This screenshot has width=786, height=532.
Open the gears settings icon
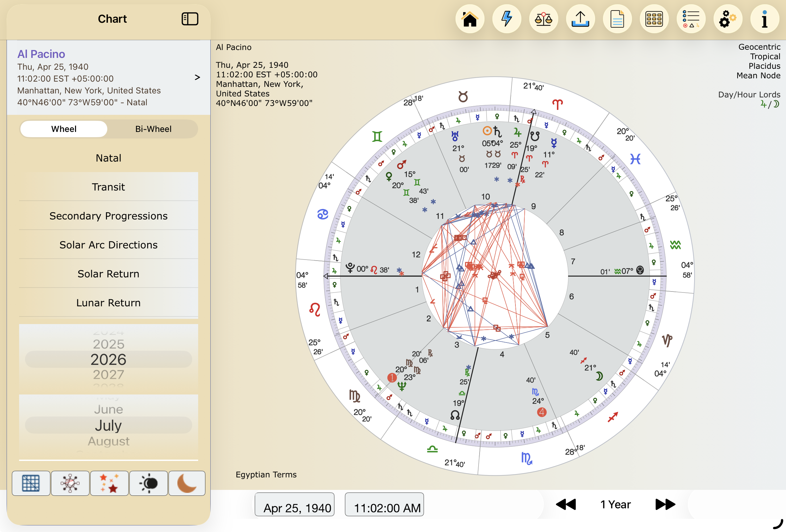coord(728,19)
